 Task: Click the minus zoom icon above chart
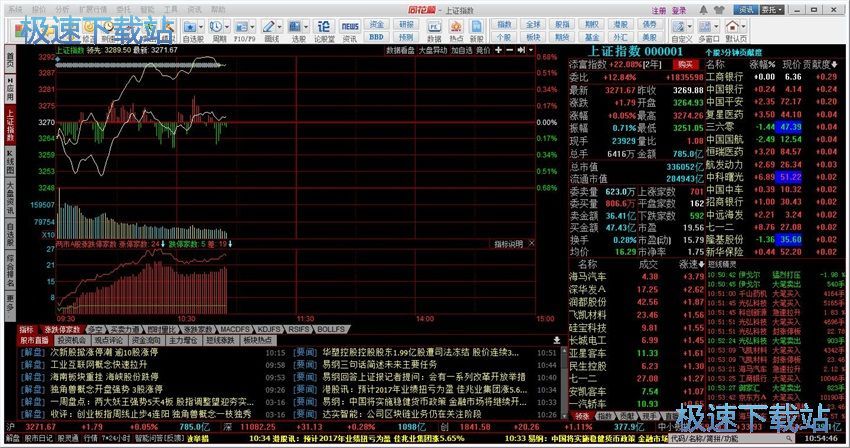coord(510,50)
